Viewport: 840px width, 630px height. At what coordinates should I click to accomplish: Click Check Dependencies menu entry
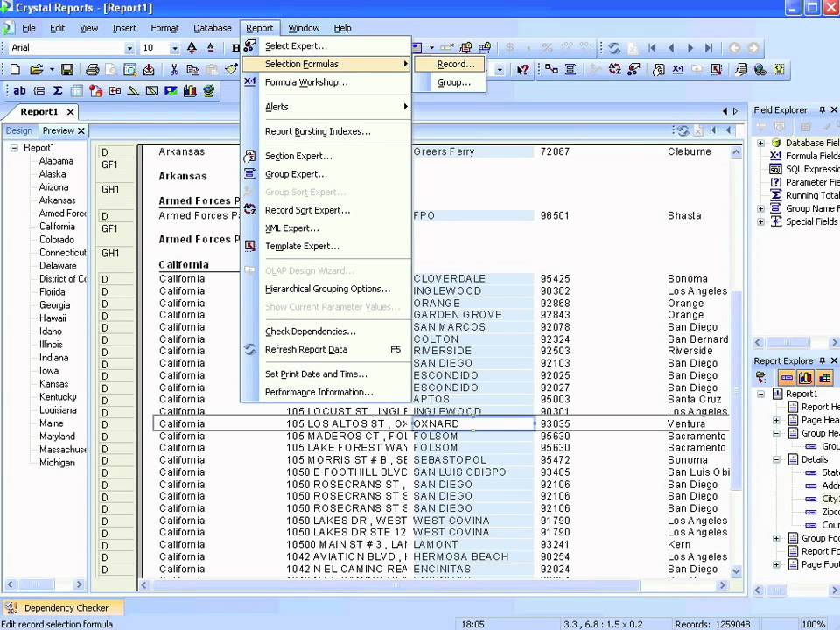coord(325,332)
